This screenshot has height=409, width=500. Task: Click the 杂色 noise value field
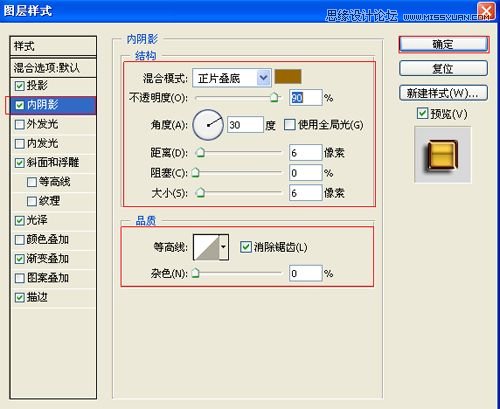pyautogui.click(x=306, y=274)
